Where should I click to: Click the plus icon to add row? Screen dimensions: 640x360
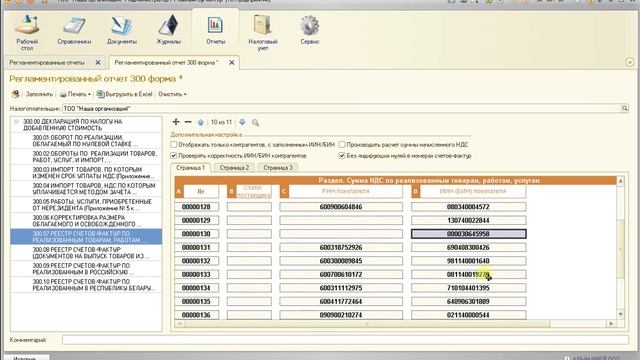click(176, 122)
